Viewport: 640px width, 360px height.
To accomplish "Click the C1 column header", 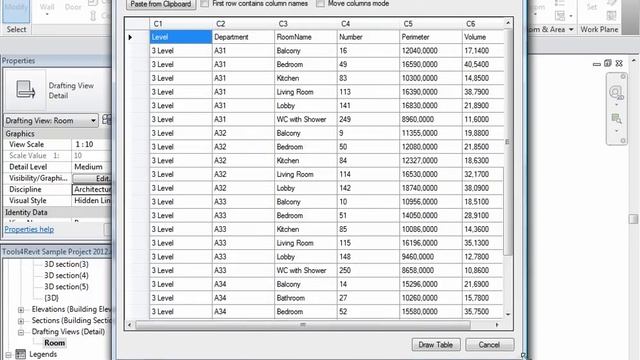I will 181,24.
